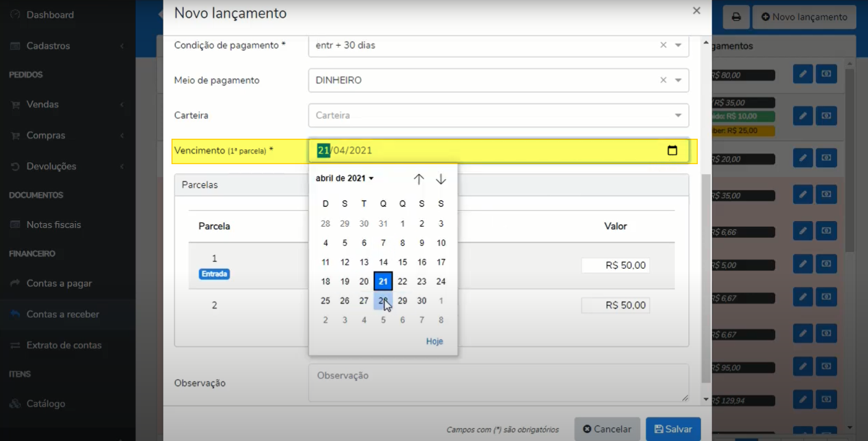Click the dialog scrollbar up arrow
The width and height of the screenshot is (868, 441).
pos(706,42)
